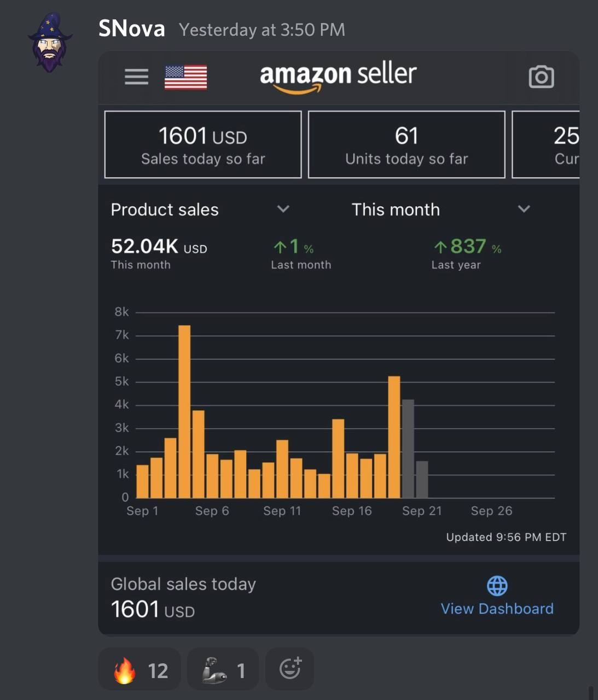The width and height of the screenshot is (598, 700).
Task: Click the tallest orange bar in chart
Action: pyautogui.click(x=184, y=411)
